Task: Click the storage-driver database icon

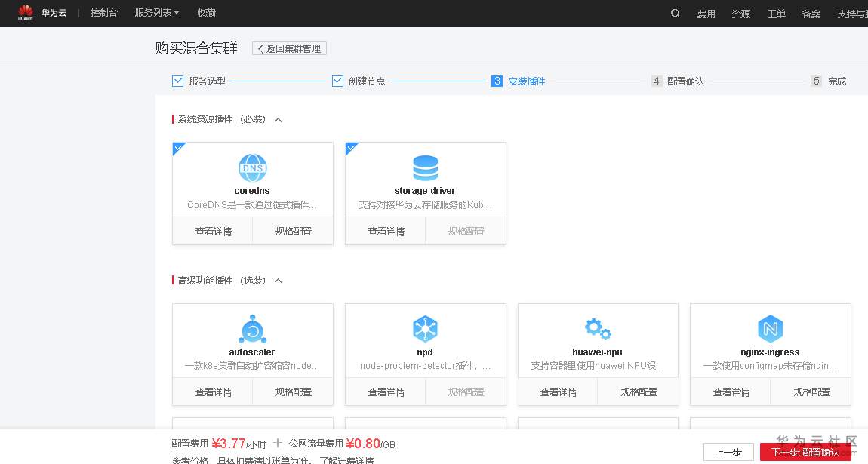Action: pos(425,168)
